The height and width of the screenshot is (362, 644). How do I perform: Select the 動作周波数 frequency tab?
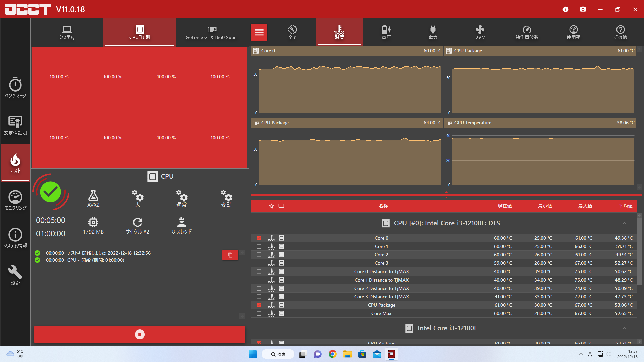point(527,32)
